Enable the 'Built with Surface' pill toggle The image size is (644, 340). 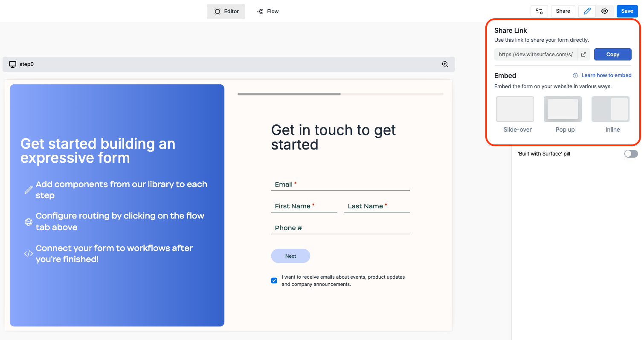[631, 154]
